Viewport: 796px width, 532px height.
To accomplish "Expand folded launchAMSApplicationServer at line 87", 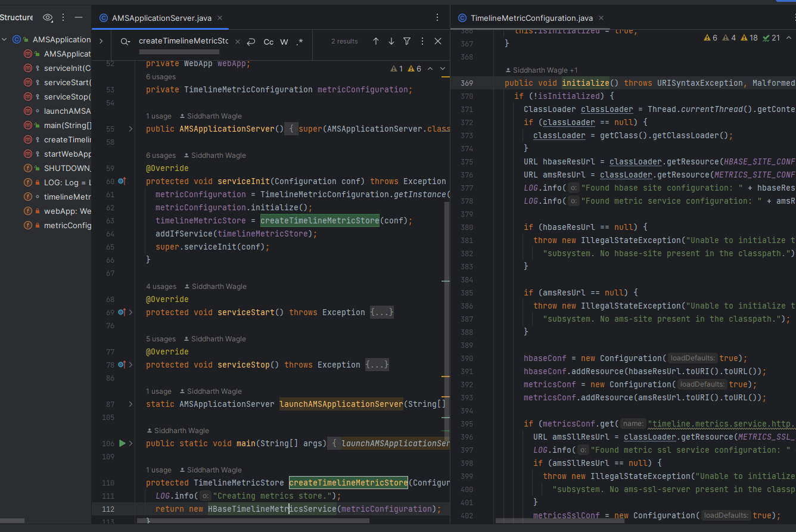I will [x=130, y=404].
